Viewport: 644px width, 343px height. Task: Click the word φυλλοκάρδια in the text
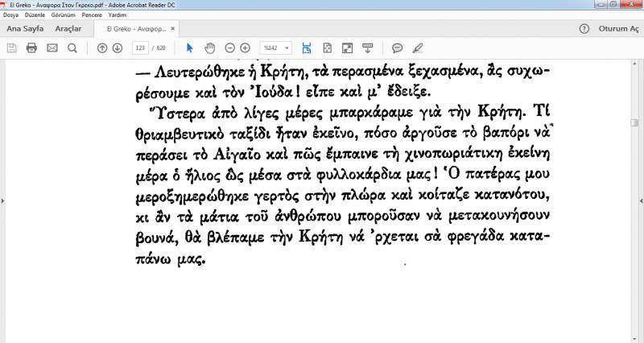coord(358,176)
